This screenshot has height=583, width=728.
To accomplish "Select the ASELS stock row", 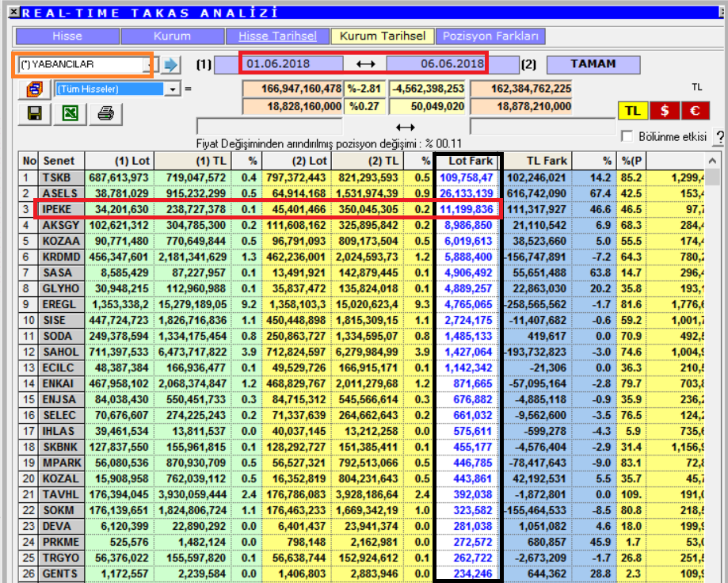I will point(361,193).
